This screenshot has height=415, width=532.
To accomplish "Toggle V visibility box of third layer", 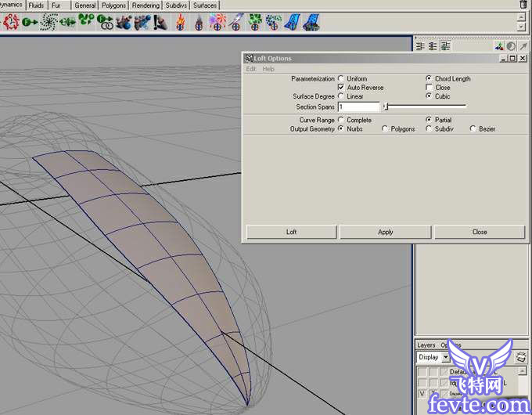I will 422,394.
